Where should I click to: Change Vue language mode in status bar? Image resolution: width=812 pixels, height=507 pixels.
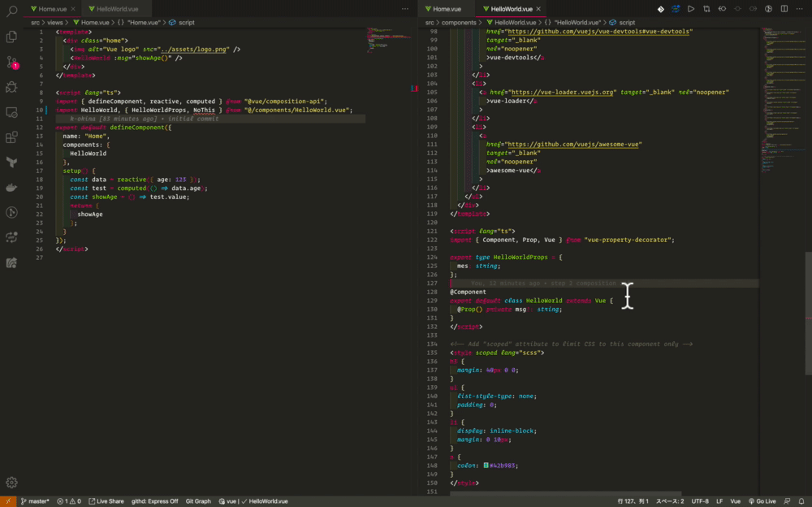pos(736,501)
